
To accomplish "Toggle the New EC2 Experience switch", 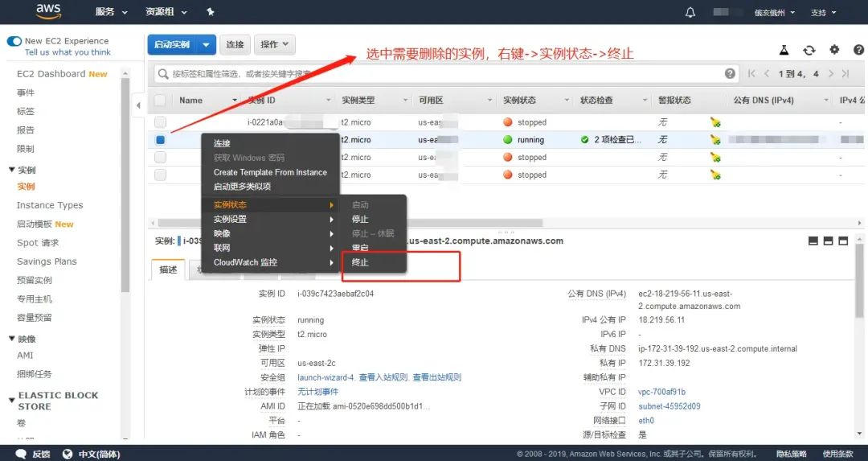I will (14, 41).
